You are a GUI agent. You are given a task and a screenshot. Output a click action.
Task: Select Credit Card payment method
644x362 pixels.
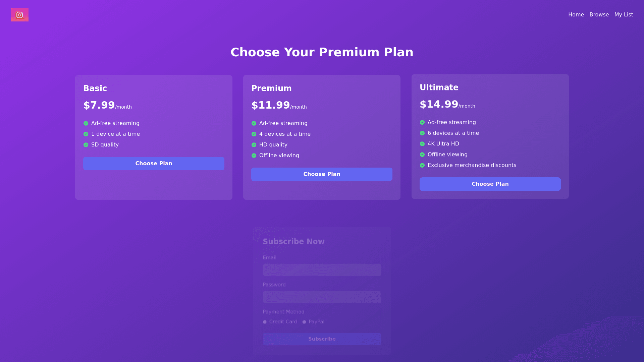coord(265,322)
